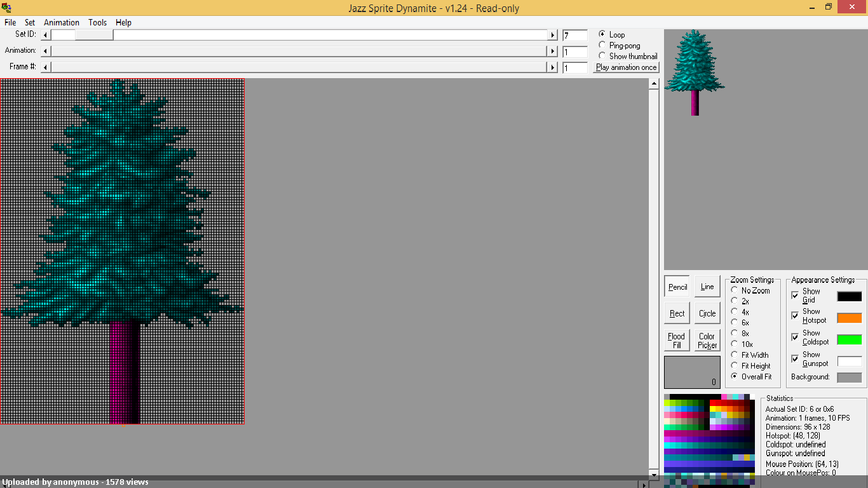Click the green Coldspot color swatch

click(850, 339)
